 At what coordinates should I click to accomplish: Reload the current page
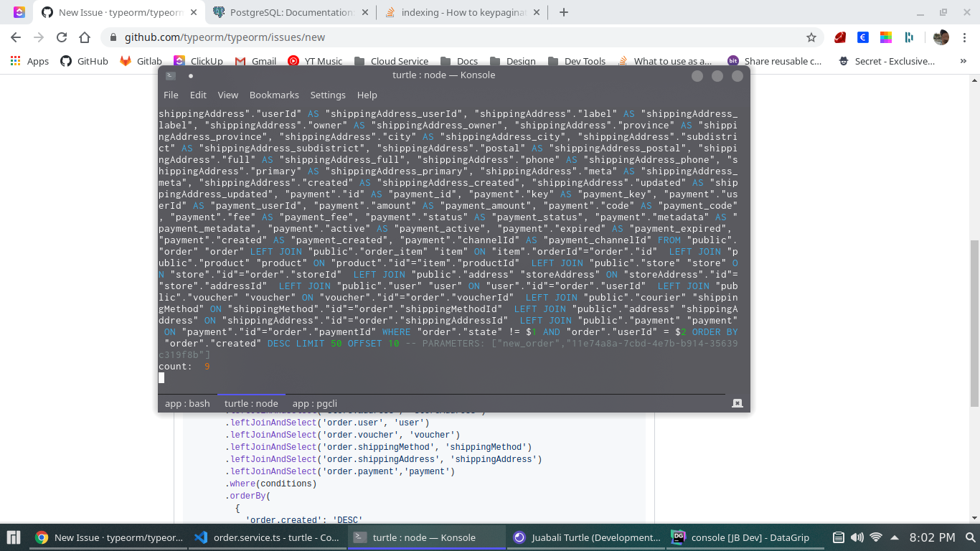point(62,37)
